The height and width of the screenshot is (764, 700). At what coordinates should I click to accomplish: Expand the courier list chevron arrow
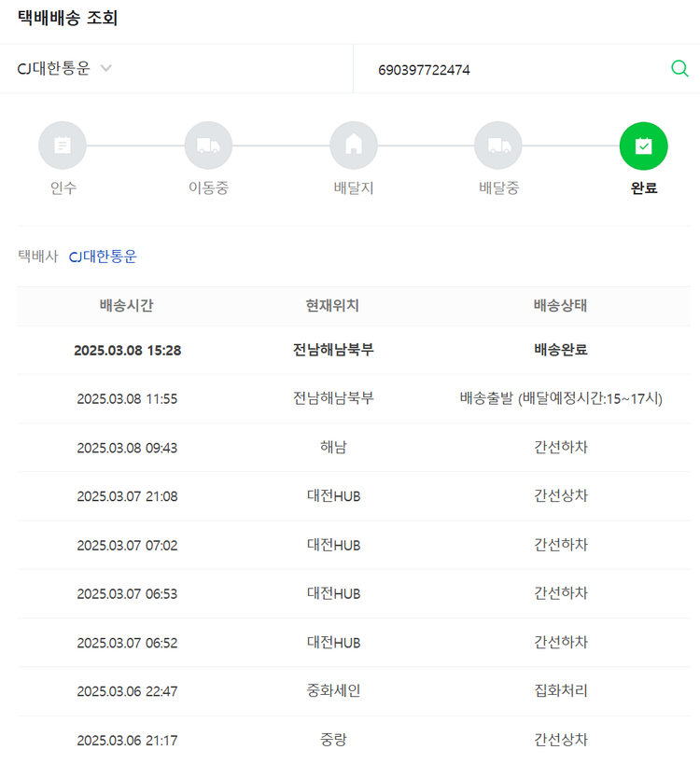coord(106,68)
